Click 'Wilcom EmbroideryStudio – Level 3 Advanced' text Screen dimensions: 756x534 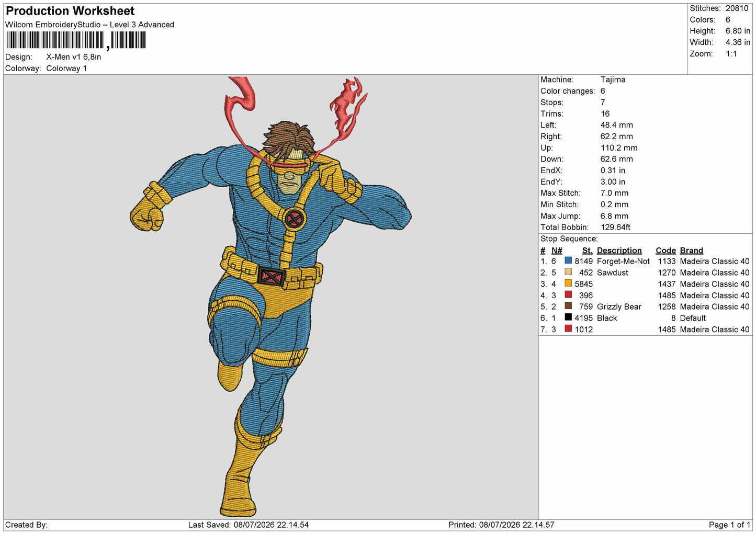89,25
